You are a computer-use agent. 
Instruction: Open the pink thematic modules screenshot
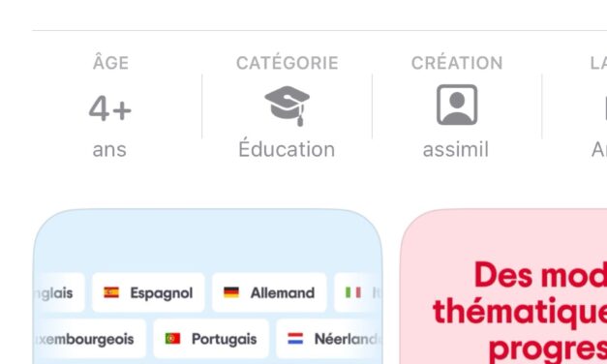(503, 287)
